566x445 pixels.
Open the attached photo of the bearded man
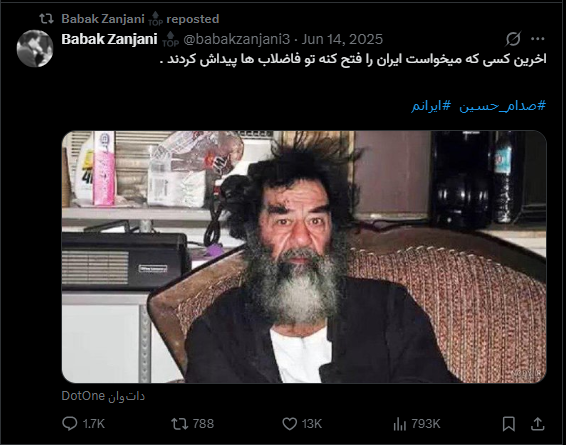[x=304, y=257]
